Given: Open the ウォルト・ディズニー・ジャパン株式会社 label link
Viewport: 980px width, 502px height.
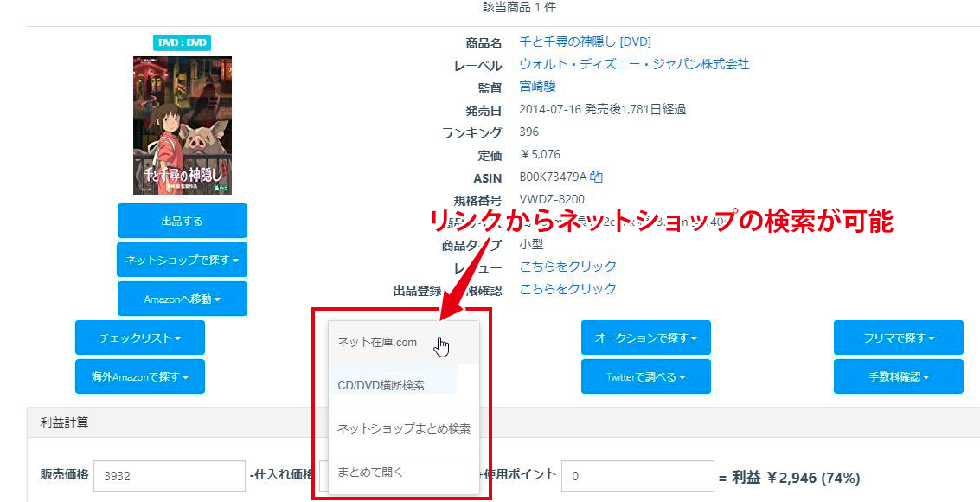Looking at the screenshot, I should (634, 64).
